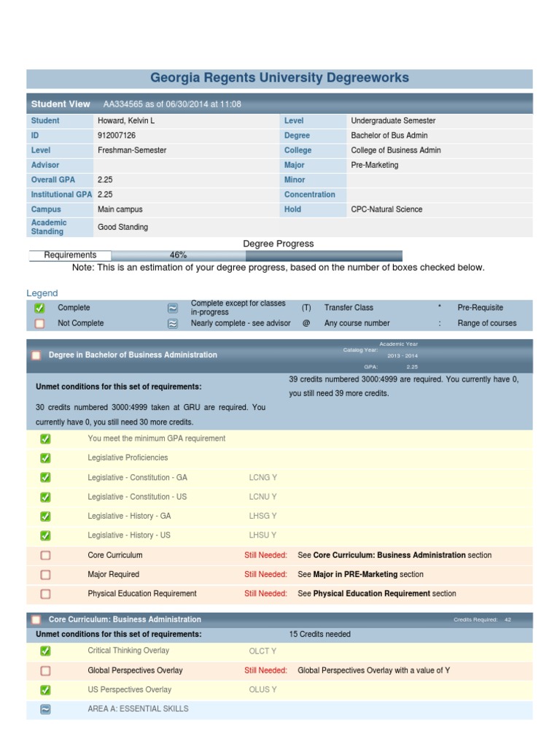Image resolution: width=560 pixels, height=747 pixels.
Task: Click empty checkbox beside Physical Education Requirement
Action: point(45,594)
